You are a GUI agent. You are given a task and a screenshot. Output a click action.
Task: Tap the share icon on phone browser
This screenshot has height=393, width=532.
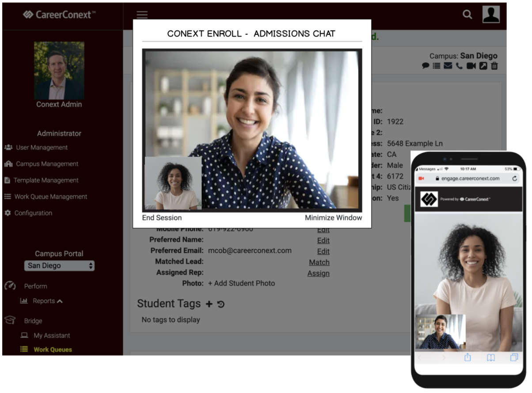(x=467, y=358)
